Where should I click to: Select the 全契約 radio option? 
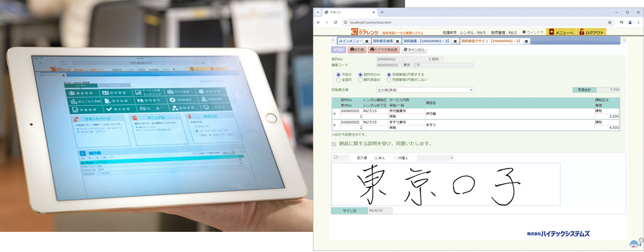click(x=338, y=79)
